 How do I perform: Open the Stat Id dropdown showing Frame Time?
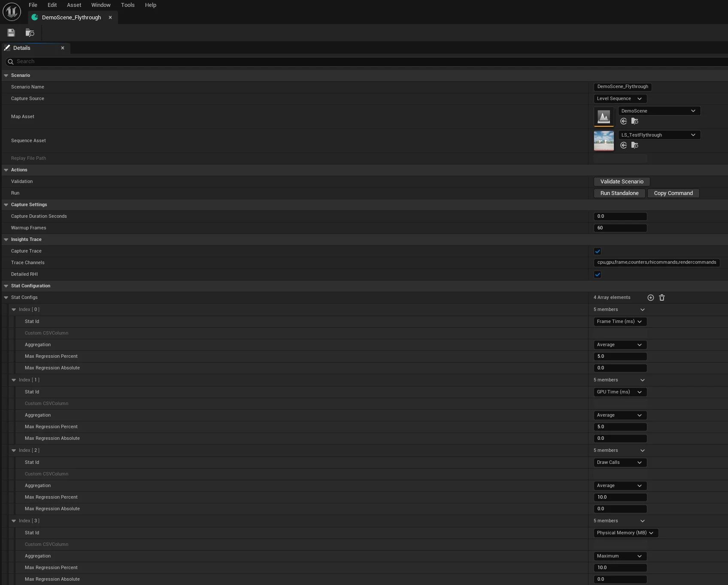(x=620, y=321)
